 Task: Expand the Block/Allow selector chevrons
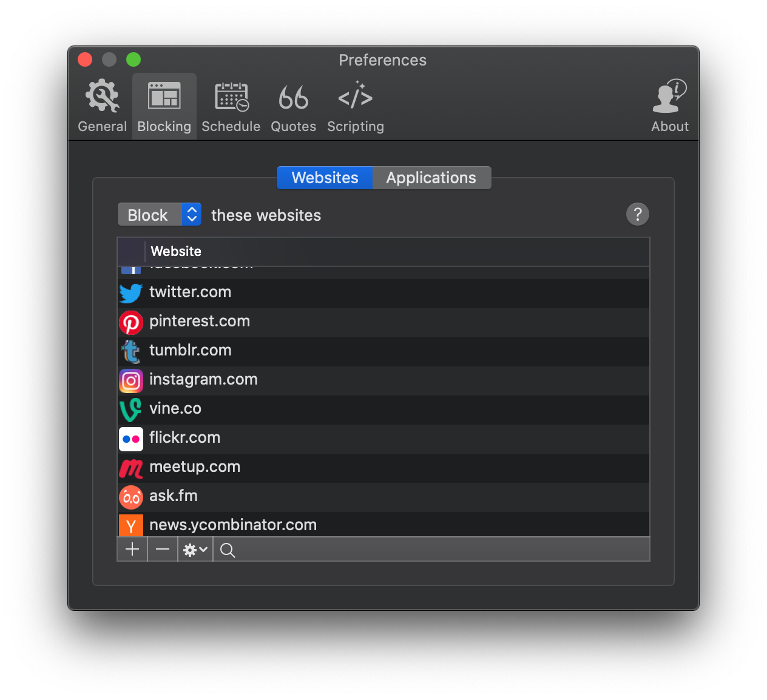point(192,214)
